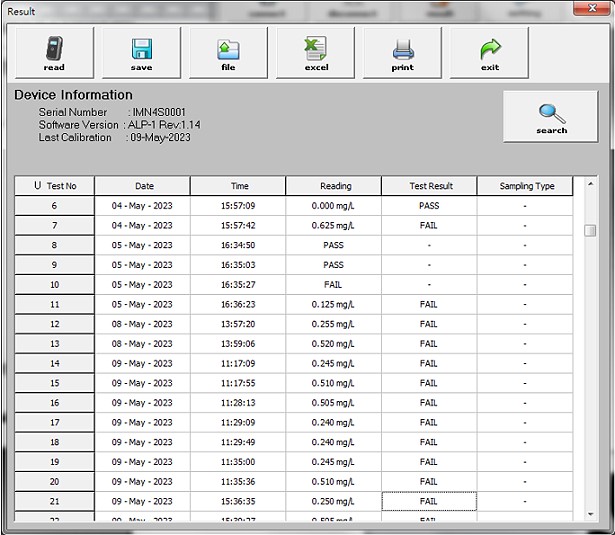Viewport: 615px width, 535px height.
Task: Select row header for test 13
Action: [55, 344]
